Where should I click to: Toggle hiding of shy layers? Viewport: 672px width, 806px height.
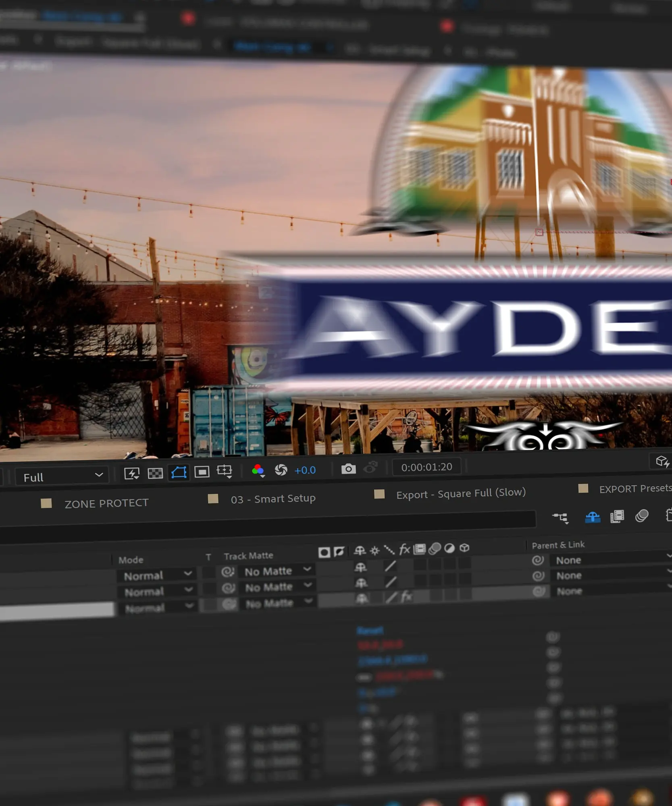(593, 517)
